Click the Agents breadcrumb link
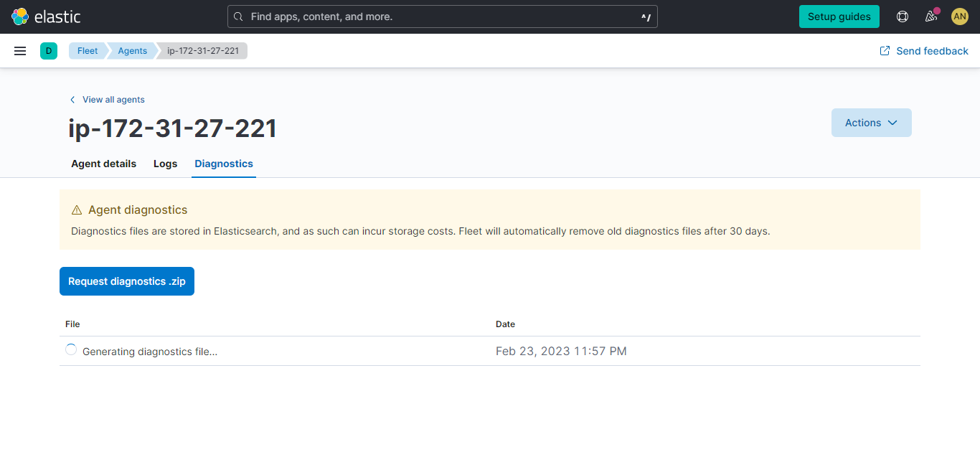980x452 pixels. 132,50
